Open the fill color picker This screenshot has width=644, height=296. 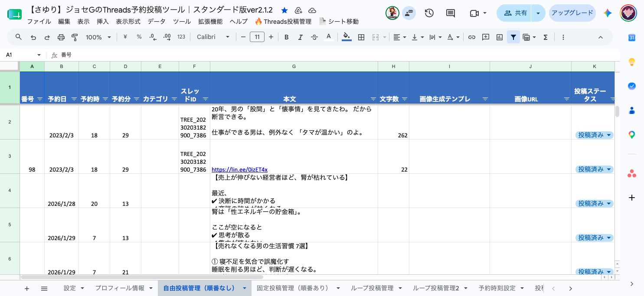[x=347, y=37]
